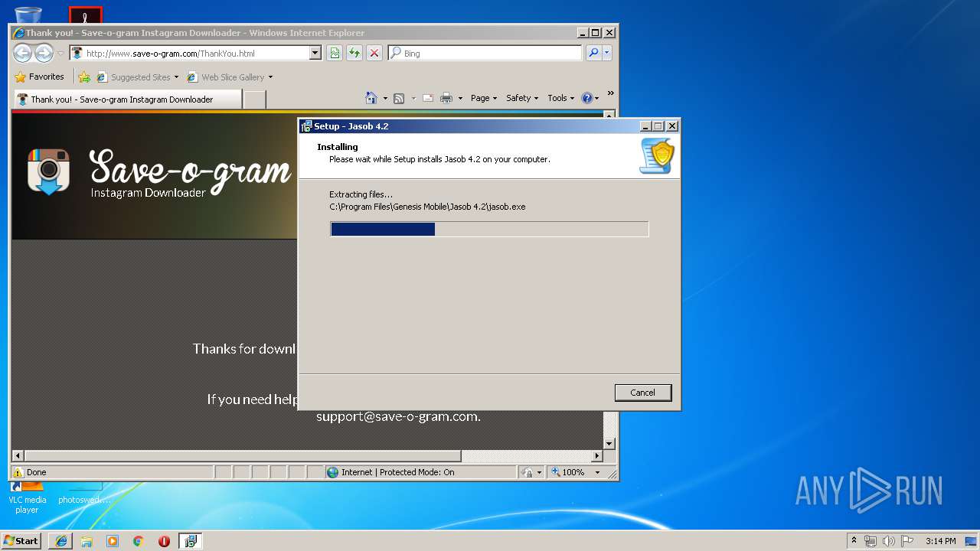Click the Print icon
Viewport: 980px width, 551px height.
447,98
